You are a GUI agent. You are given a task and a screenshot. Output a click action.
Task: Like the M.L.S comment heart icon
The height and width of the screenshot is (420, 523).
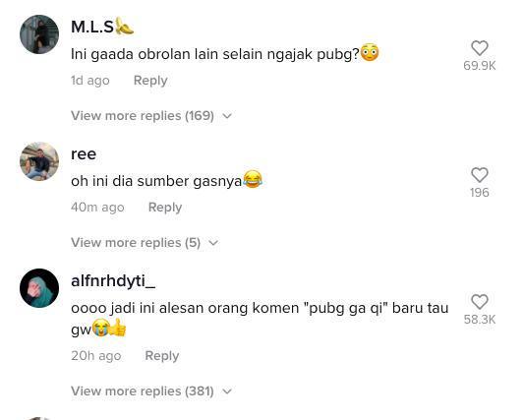click(480, 48)
